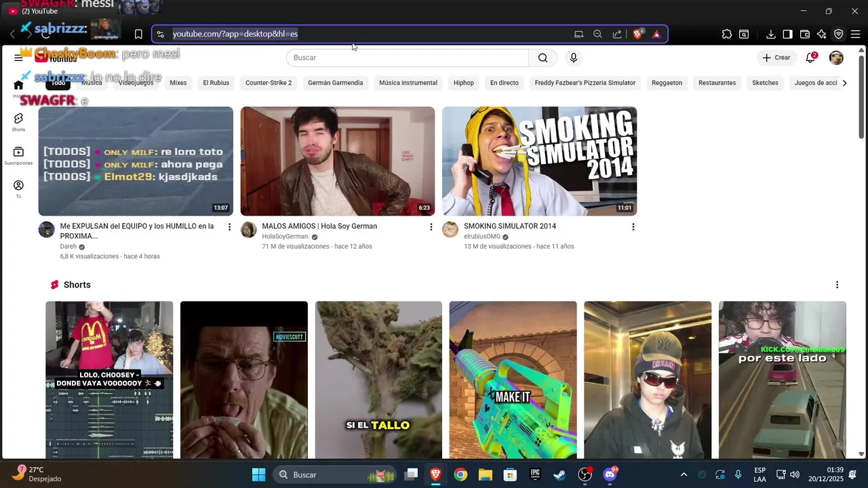View site information icon in the address bar
868x488 pixels.
point(160,34)
